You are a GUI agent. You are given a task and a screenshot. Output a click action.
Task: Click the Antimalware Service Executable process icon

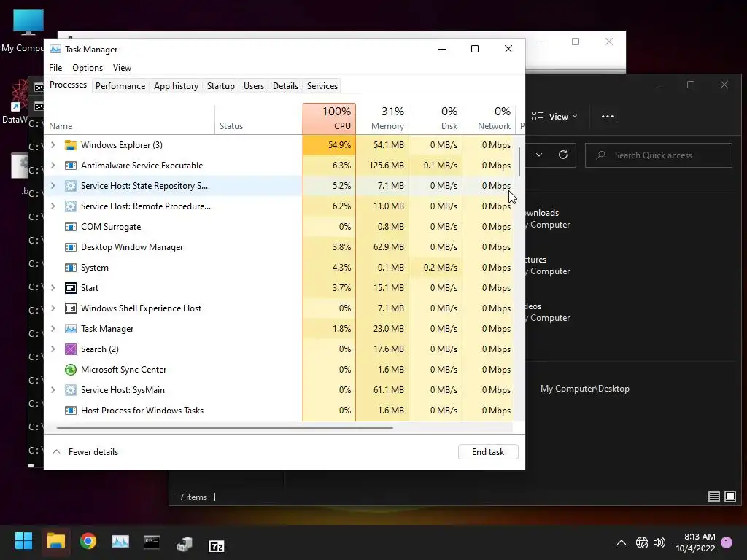pos(71,166)
